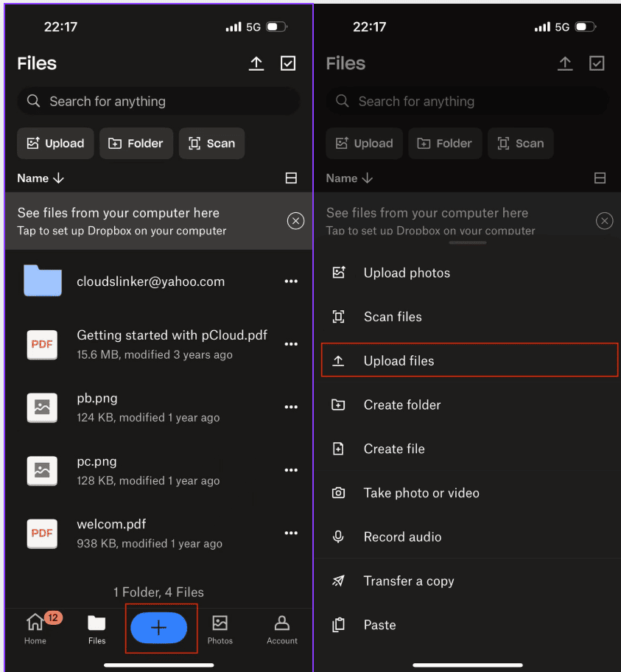Switch to the Home tab
This screenshot has height=672, width=621.
point(35,629)
